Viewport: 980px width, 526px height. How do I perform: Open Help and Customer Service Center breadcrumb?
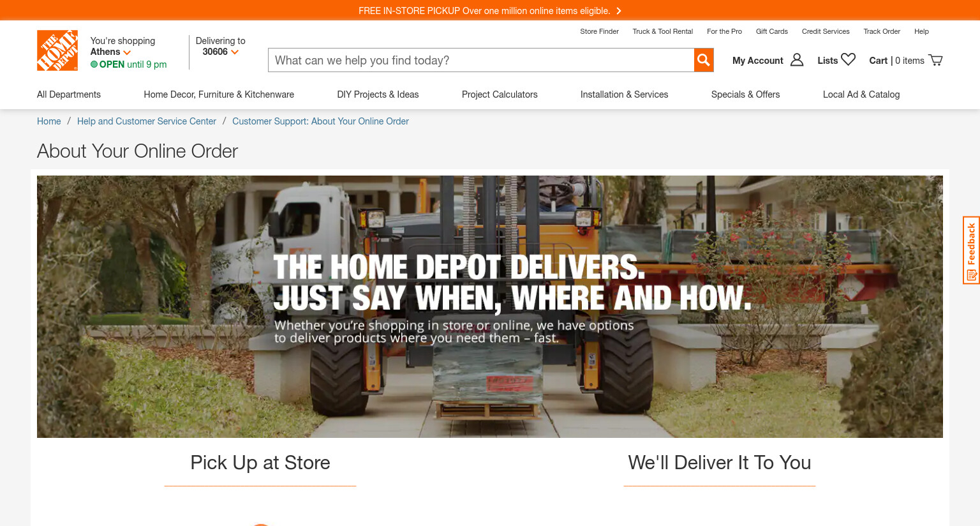147,121
